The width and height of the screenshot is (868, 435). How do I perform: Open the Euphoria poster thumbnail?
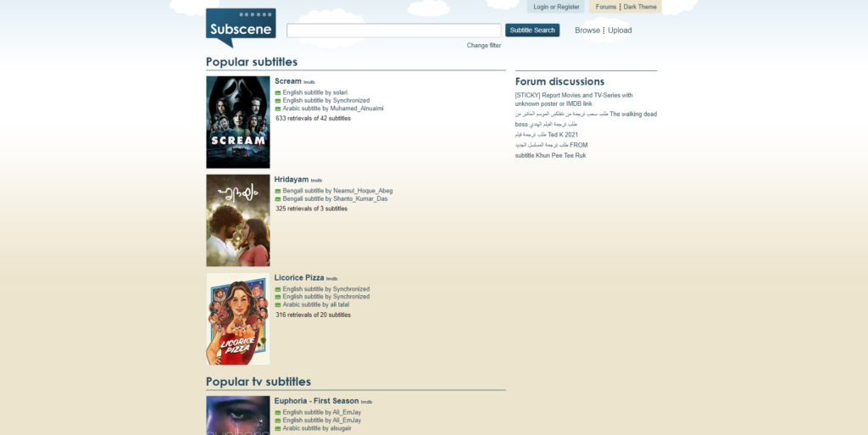(x=238, y=415)
